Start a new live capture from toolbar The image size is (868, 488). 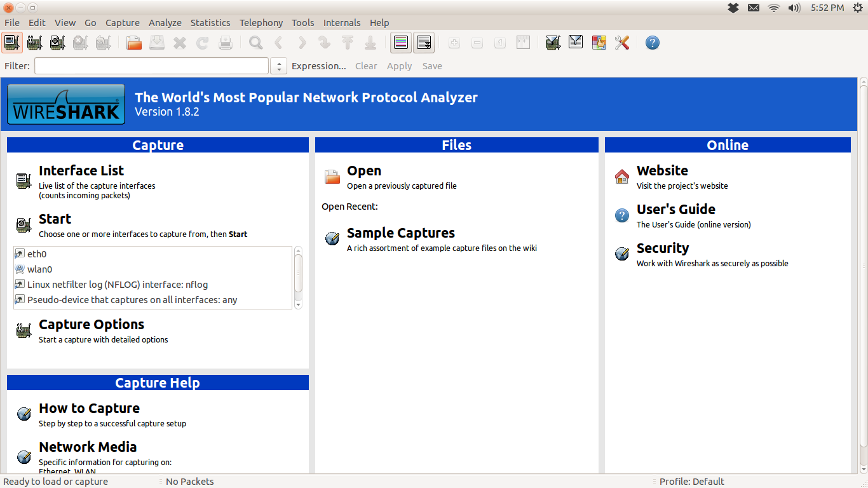tap(58, 43)
